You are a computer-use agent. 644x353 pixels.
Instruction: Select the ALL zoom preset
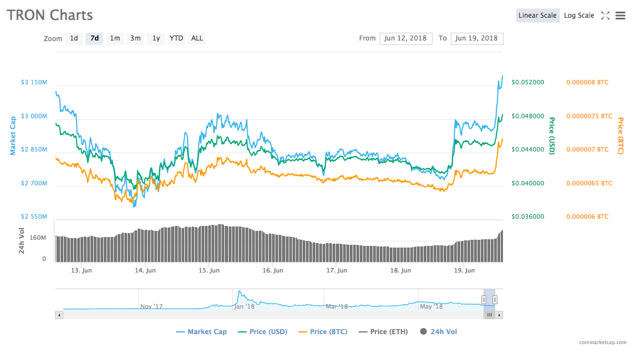[x=197, y=38]
